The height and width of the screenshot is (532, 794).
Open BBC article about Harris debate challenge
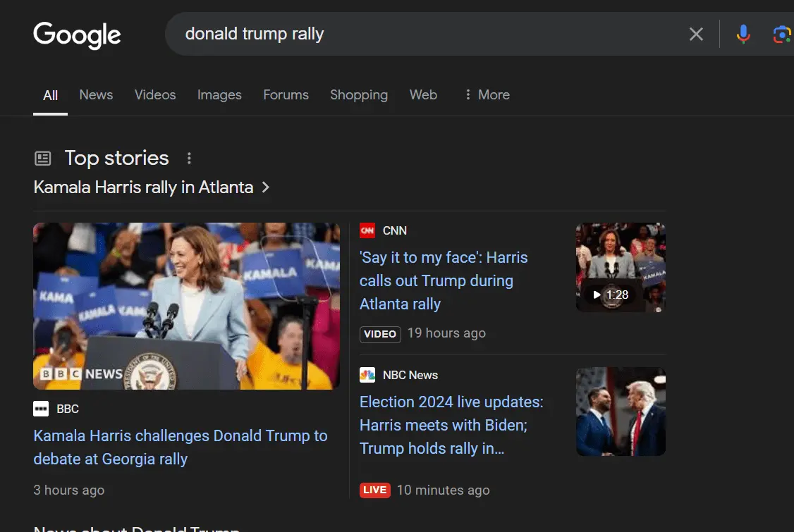(x=180, y=447)
